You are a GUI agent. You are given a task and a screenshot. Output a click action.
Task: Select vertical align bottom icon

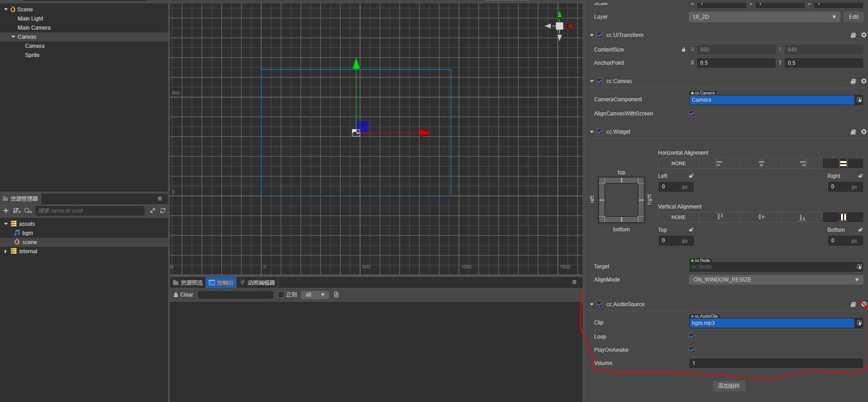point(802,217)
